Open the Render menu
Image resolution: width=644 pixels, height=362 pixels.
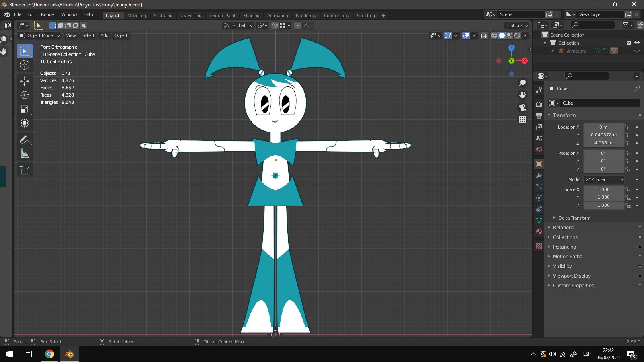coord(48,14)
